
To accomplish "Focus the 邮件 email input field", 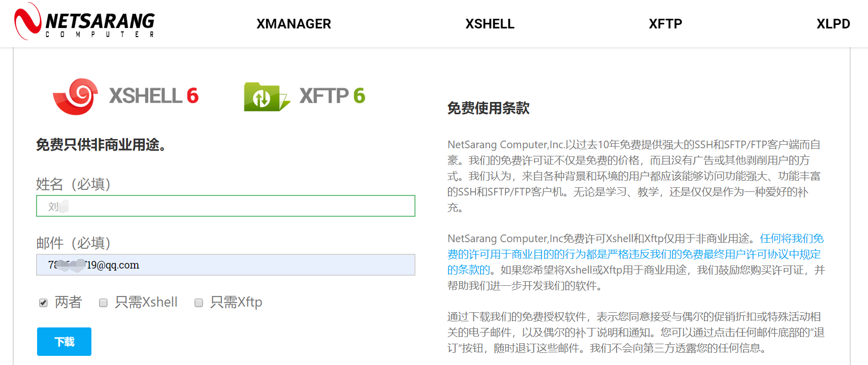I will click(226, 265).
